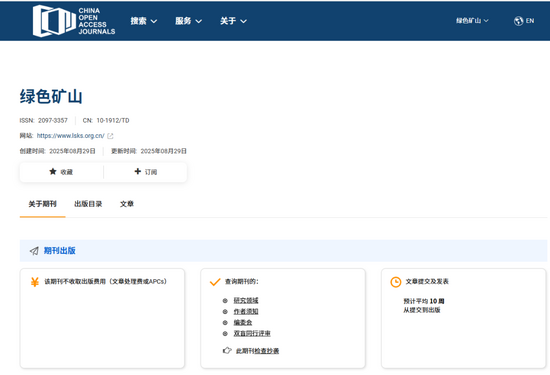The height and width of the screenshot is (375, 550).
Task: Open the 检查抄袭 link
Action: 266,351
